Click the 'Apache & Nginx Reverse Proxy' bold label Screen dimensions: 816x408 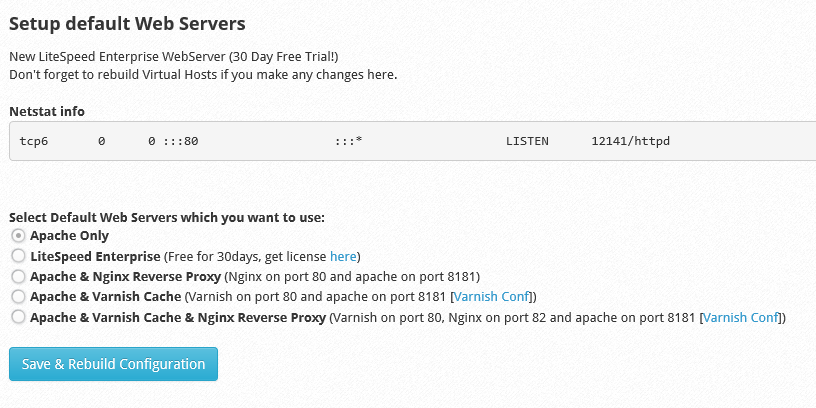pyautogui.click(x=126, y=277)
